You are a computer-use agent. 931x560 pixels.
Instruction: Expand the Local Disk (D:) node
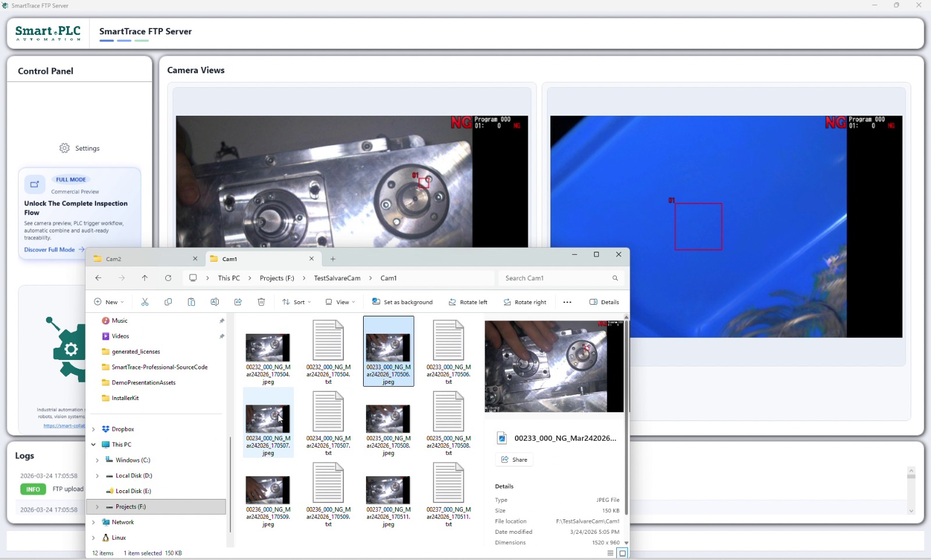tap(97, 476)
